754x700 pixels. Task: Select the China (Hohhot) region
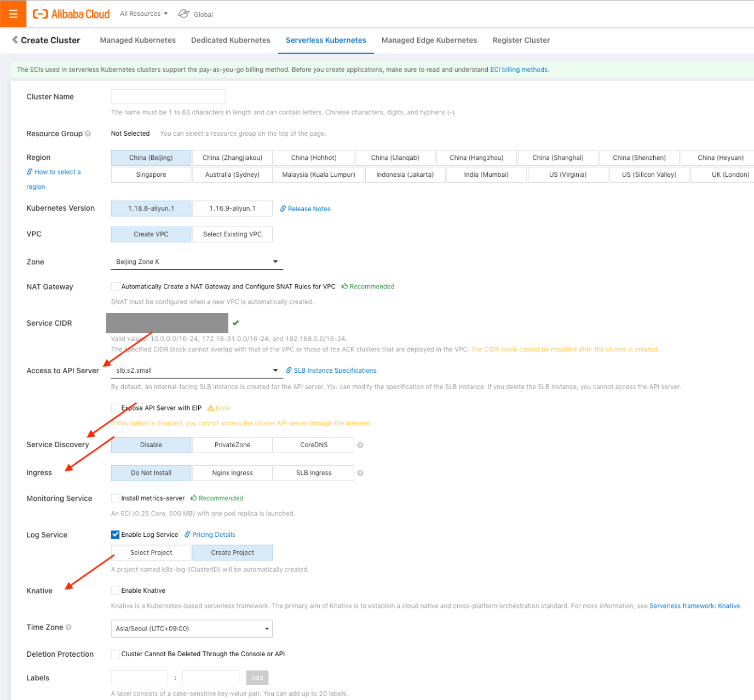click(x=314, y=158)
